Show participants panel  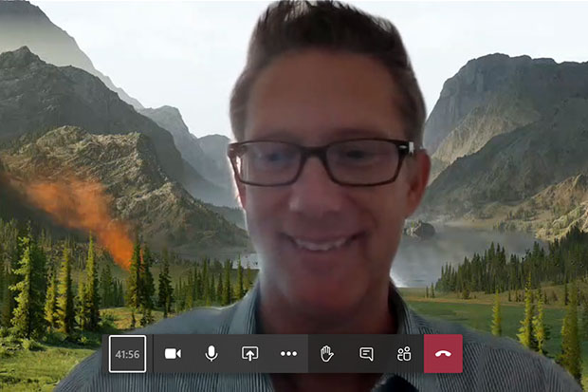tap(404, 354)
